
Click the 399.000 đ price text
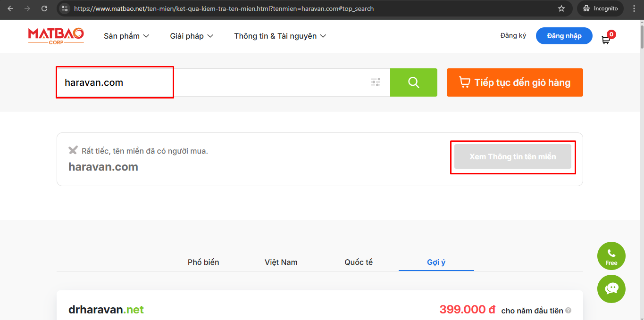pyautogui.click(x=468, y=310)
